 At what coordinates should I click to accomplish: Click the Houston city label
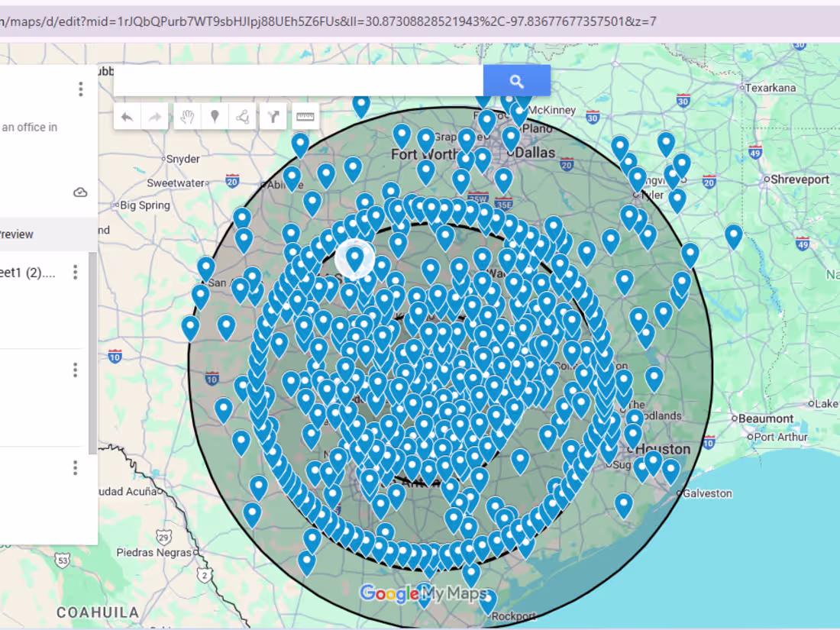[662, 449]
